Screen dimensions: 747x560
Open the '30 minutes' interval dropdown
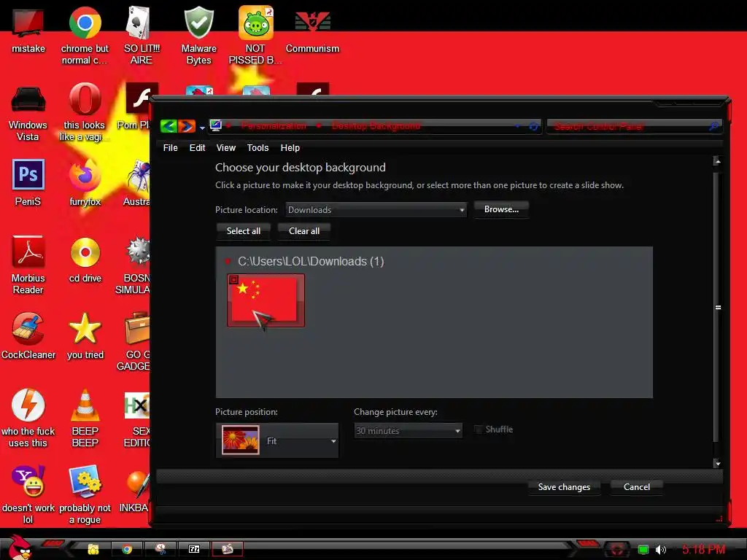[409, 430]
